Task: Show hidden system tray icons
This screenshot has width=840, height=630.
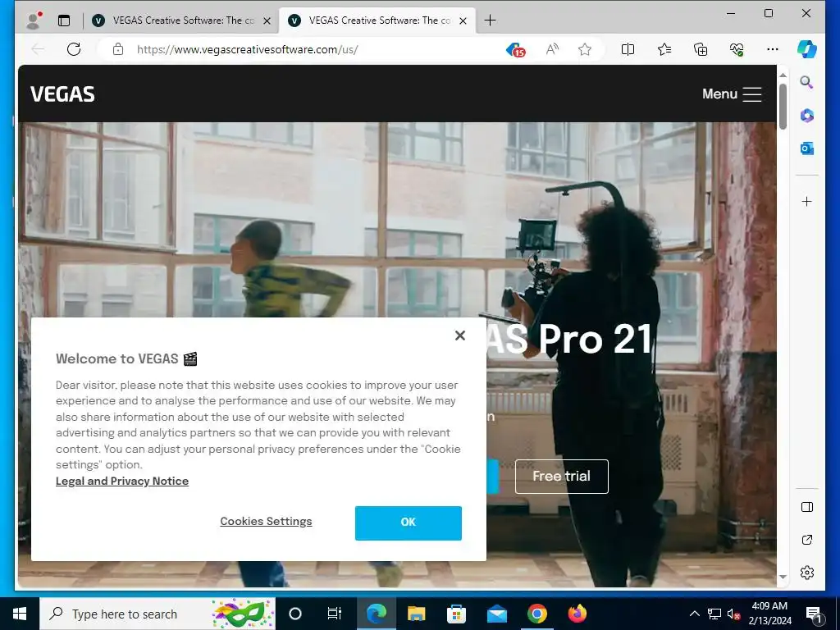Action: pos(694,614)
